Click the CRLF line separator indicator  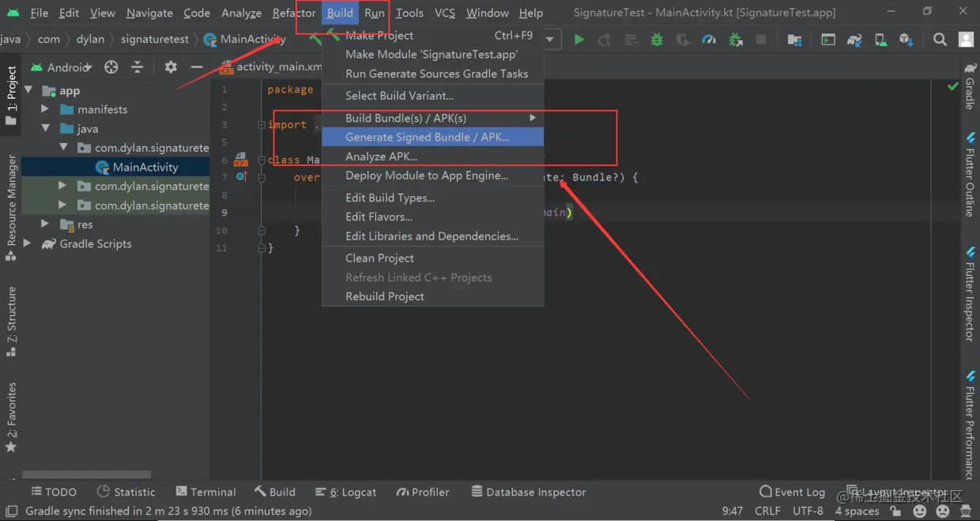767,512
